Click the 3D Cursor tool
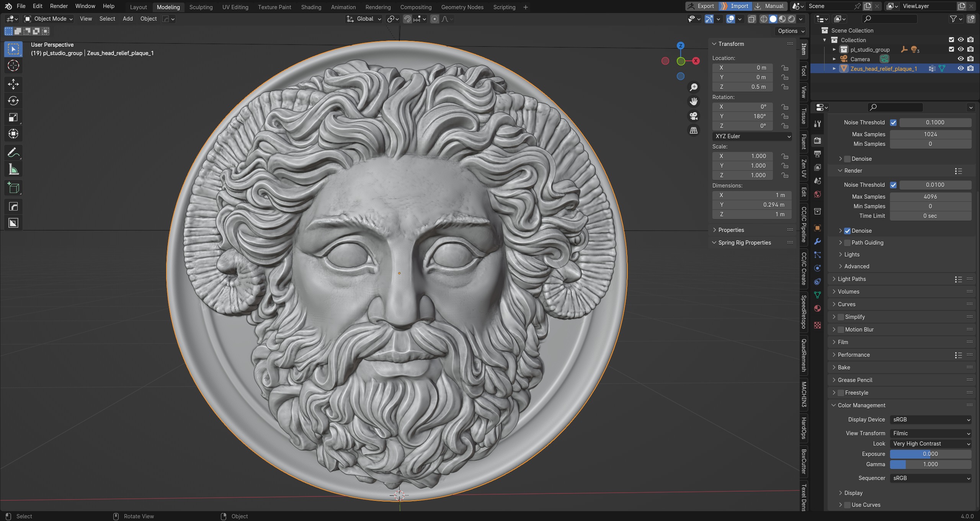Viewport: 980px width, 521px height. click(x=13, y=66)
